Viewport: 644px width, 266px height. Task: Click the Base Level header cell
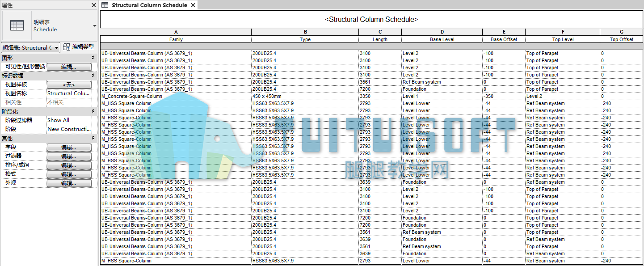442,39
